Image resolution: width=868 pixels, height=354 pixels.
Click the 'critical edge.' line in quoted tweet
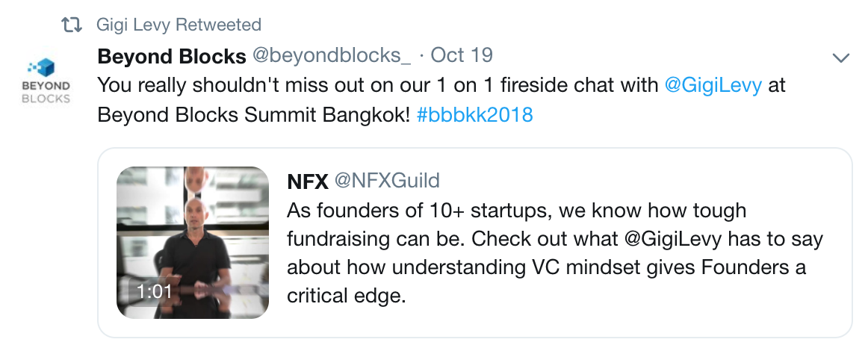[346, 295]
